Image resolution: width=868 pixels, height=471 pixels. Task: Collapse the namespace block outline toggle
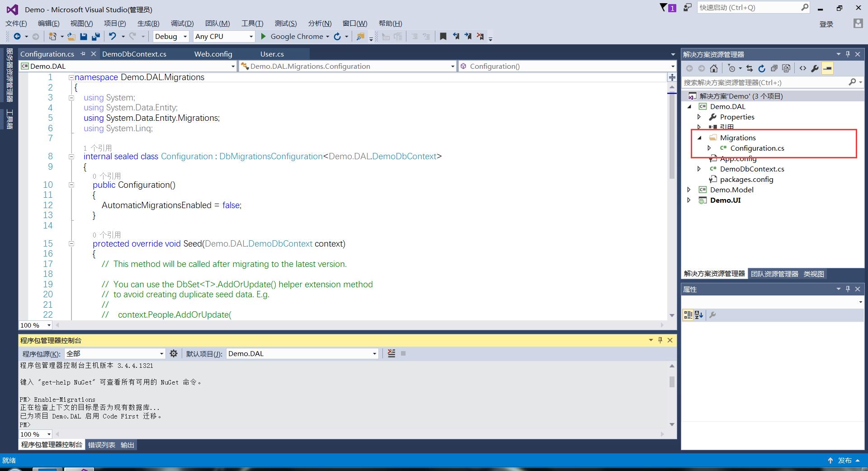coord(71,77)
